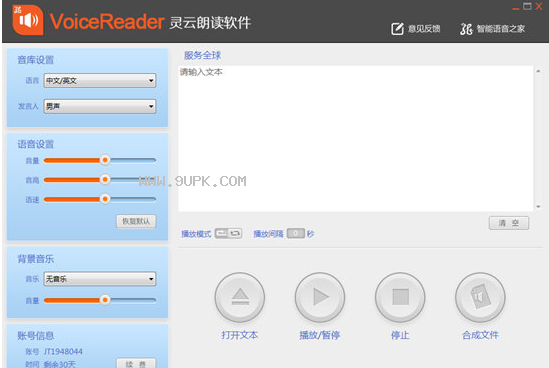Click the 打开文本 text label

tap(240, 335)
